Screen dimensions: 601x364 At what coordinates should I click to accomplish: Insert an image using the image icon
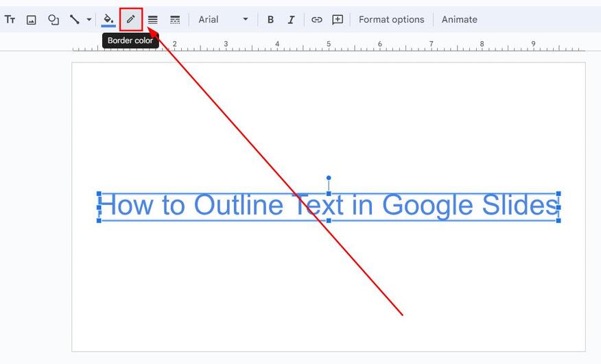click(32, 20)
